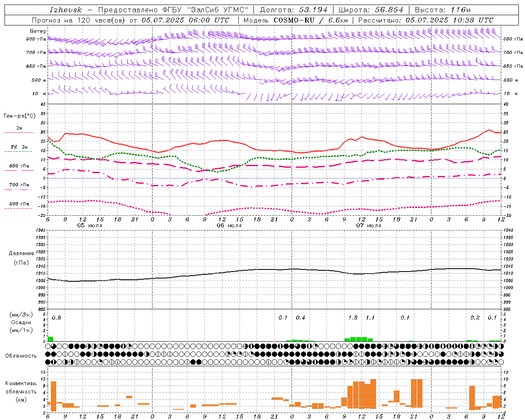Click the "2м" temperature legend entry
Screen dimensions: 525x420
19,128
